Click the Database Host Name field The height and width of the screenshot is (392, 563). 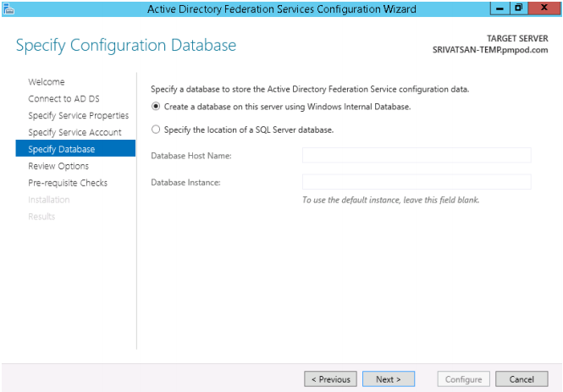coord(417,156)
